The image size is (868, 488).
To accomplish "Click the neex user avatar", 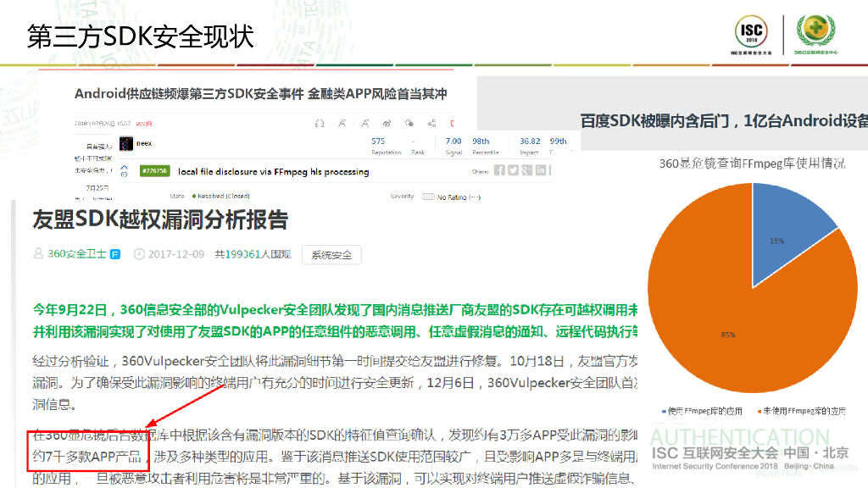I will pyautogui.click(x=125, y=143).
